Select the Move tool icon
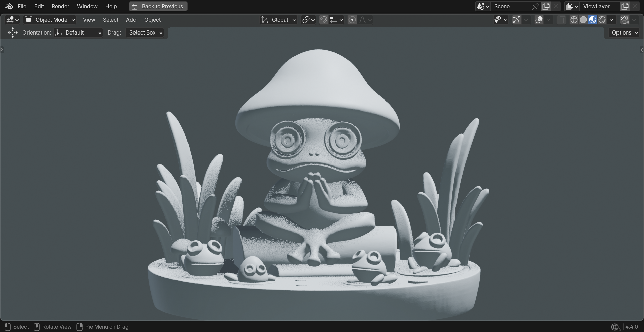The image size is (644, 332). tap(12, 32)
